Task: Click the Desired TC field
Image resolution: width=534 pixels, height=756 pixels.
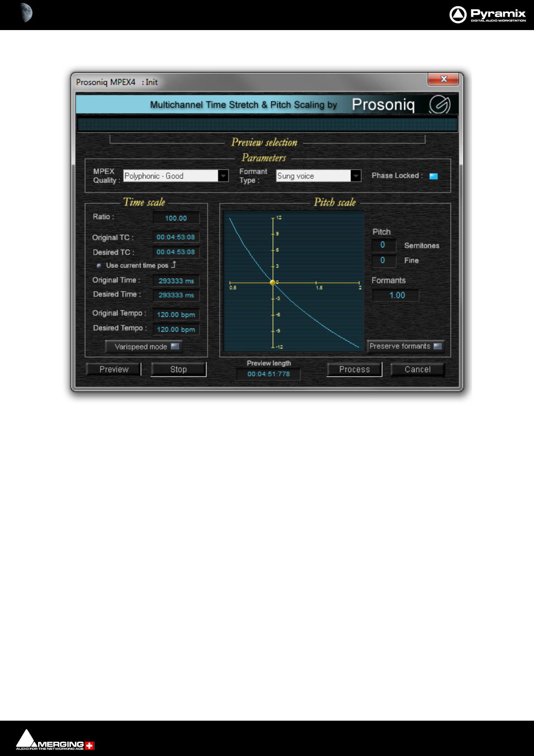Action: 176,252
